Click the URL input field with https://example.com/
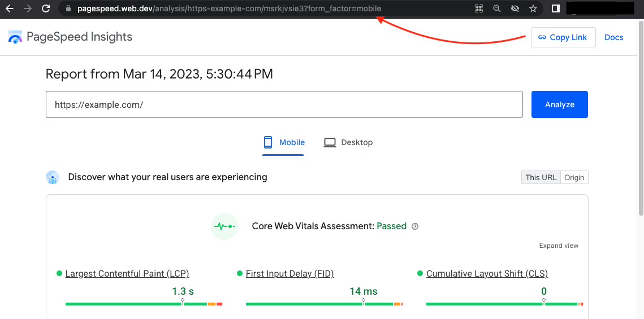The height and width of the screenshot is (319, 644). pos(284,104)
